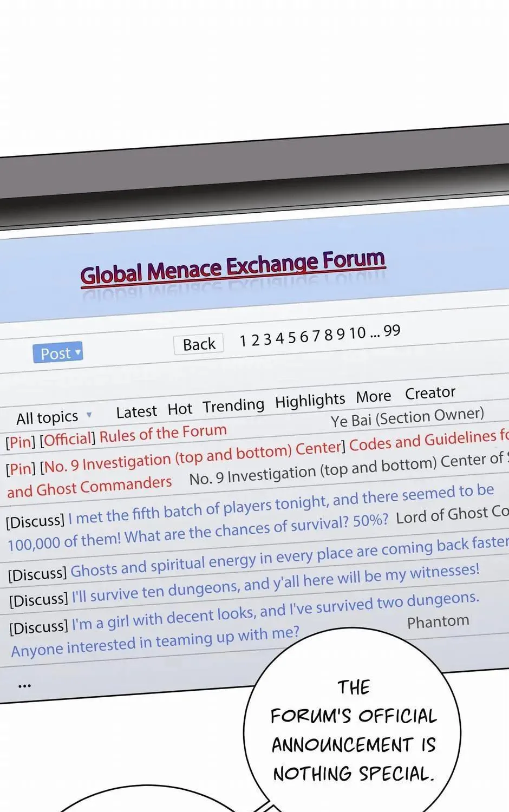
Task: Go to page 2
Action: tap(255, 340)
